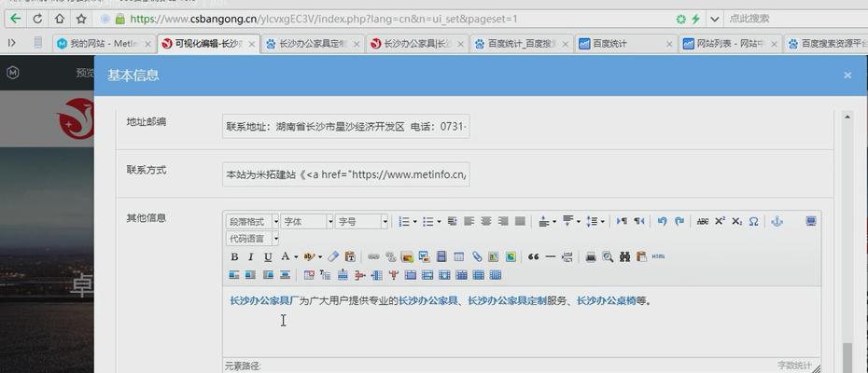Click the browser address bar URL
868x373 pixels.
[x=324, y=19]
